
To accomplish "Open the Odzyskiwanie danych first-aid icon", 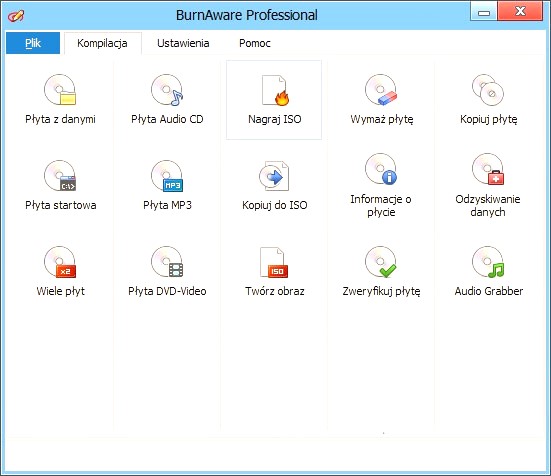I will (488, 169).
